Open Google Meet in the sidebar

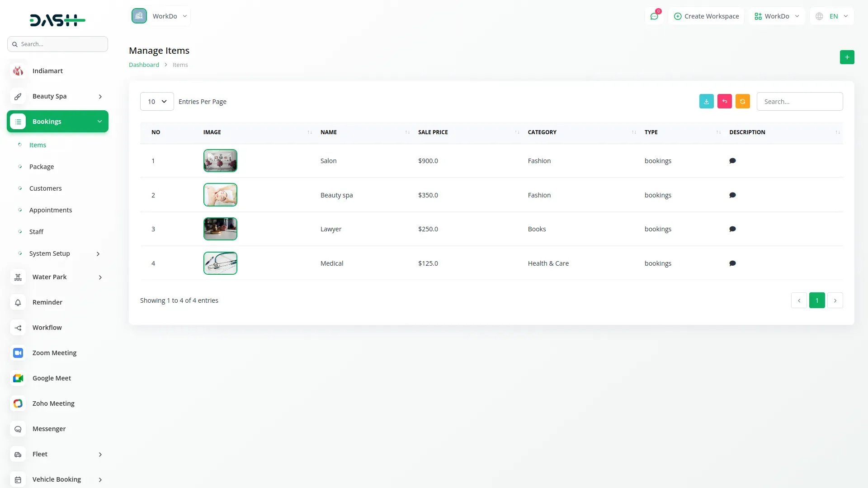pos(52,378)
